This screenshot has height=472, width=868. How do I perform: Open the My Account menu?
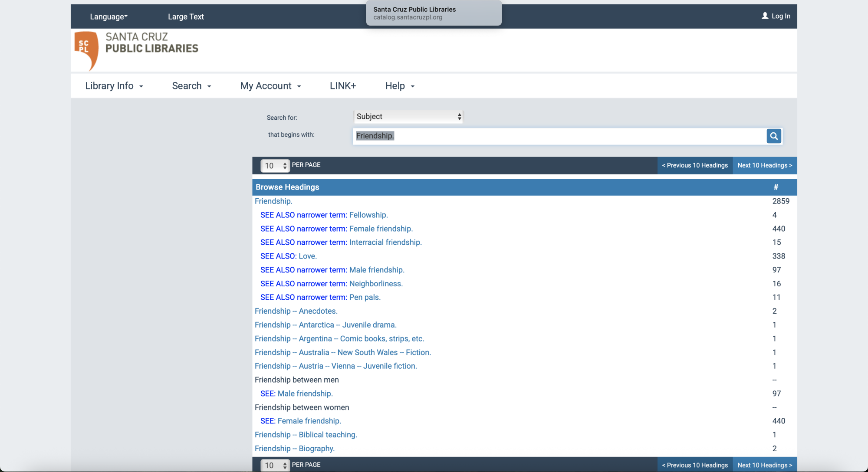270,85
